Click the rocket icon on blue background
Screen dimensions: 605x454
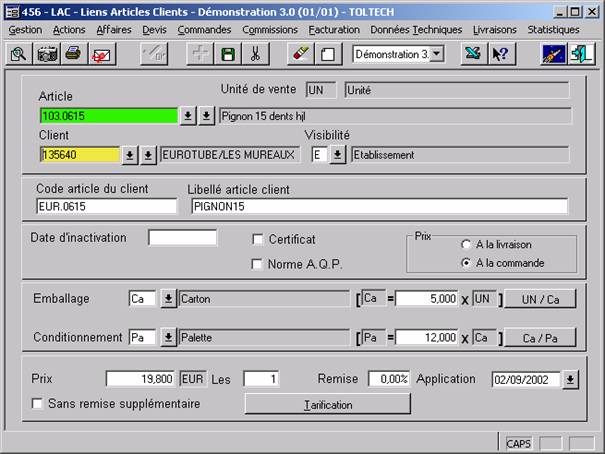pos(554,54)
